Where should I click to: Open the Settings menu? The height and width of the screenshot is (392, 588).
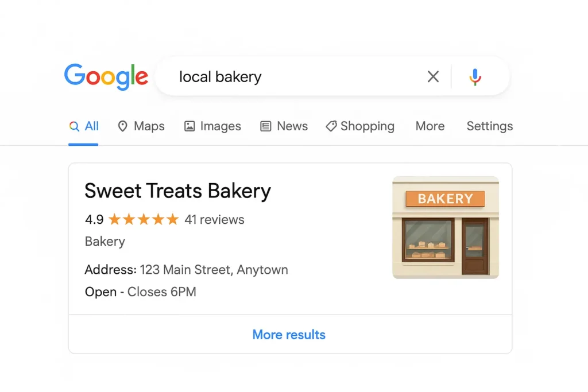click(x=489, y=126)
